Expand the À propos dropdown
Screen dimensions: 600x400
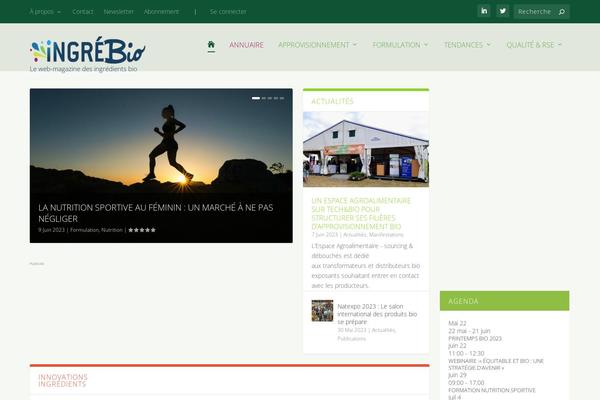(x=45, y=11)
